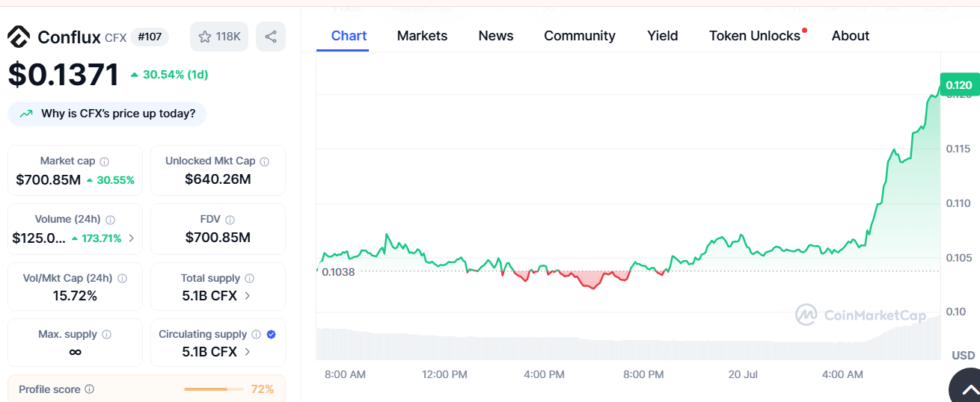This screenshot has height=402, width=980.
Task: Expand Volume (24h) details chevron
Action: click(132, 238)
